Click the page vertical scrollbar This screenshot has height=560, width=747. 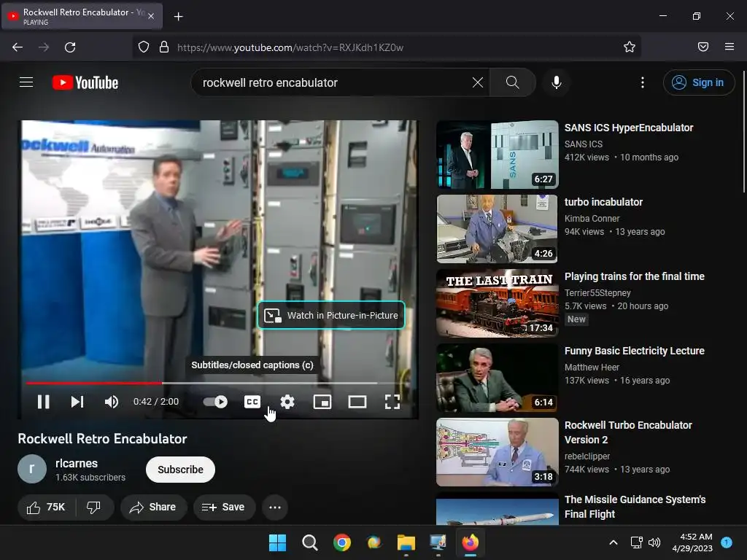(743, 132)
